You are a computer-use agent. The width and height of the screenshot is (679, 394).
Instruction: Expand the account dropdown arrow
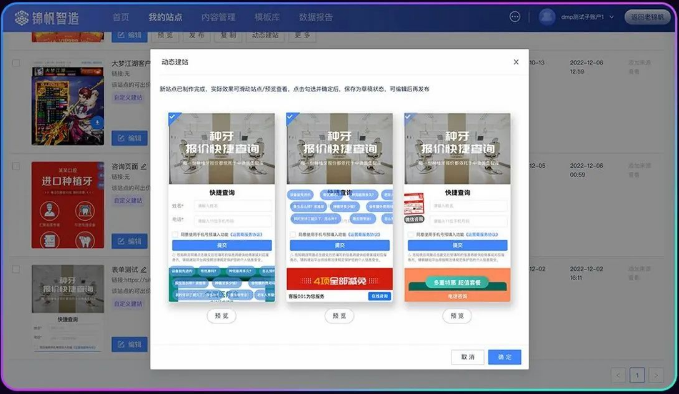click(611, 17)
